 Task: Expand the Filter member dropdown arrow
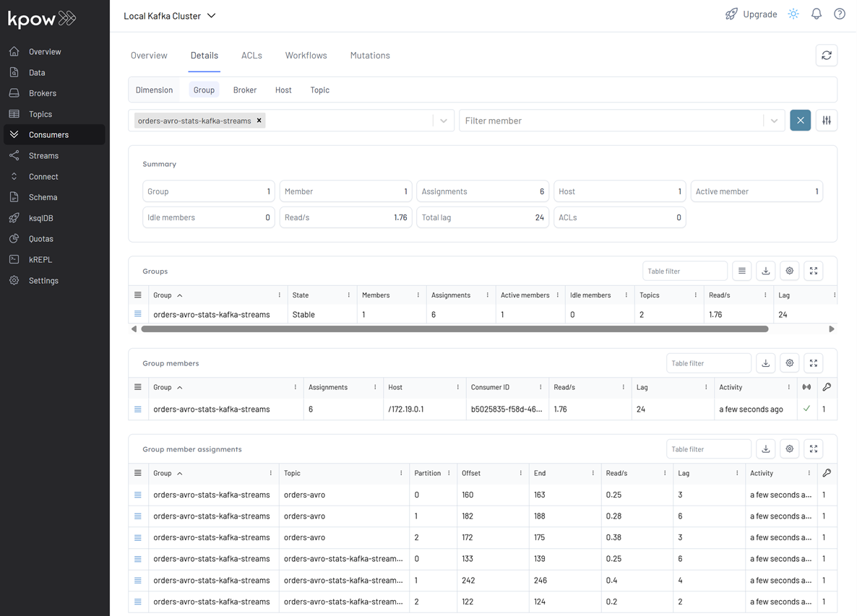pyautogui.click(x=774, y=121)
